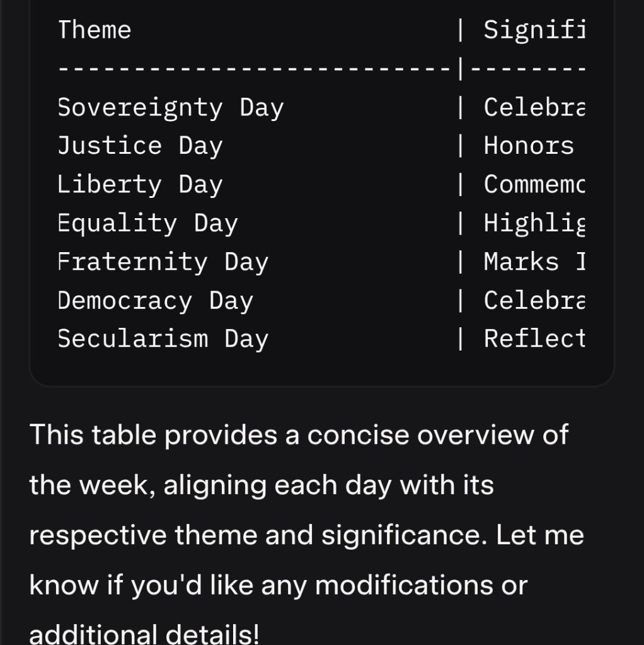The height and width of the screenshot is (645, 644).
Task: Click "Celebra" text in Sovereignty Day row
Action: point(534,108)
